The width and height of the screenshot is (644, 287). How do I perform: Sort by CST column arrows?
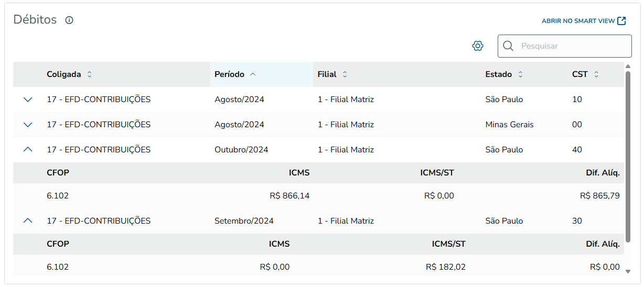[x=596, y=74]
